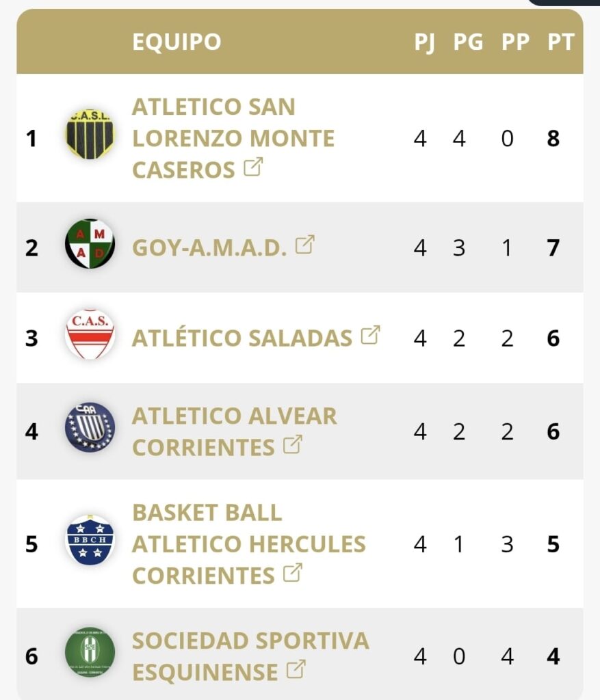The image size is (600, 700).
Task: Open Sociedad Sportiva Esquinense team link
Action: tap(250, 656)
